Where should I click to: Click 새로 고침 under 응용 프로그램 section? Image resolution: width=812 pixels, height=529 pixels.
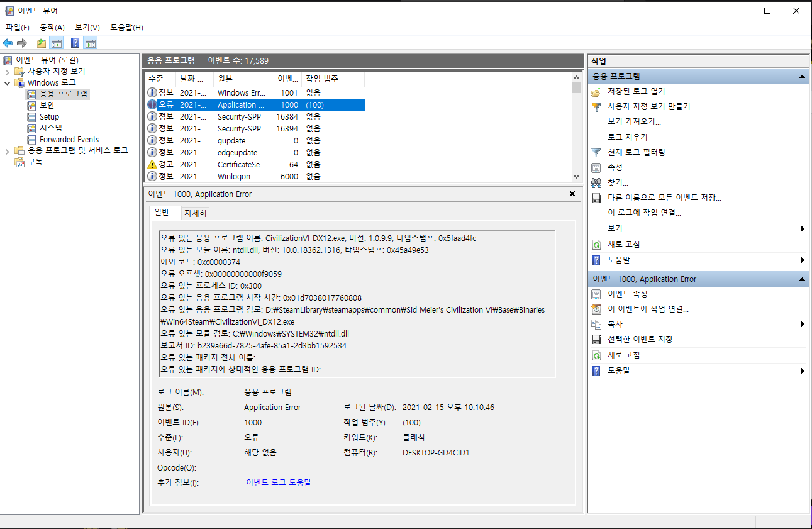(623, 244)
